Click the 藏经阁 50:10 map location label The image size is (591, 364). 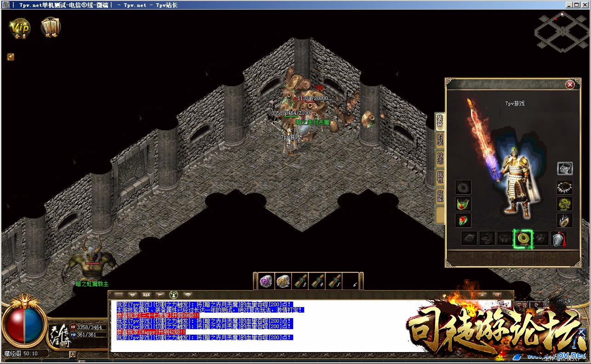click(21, 353)
